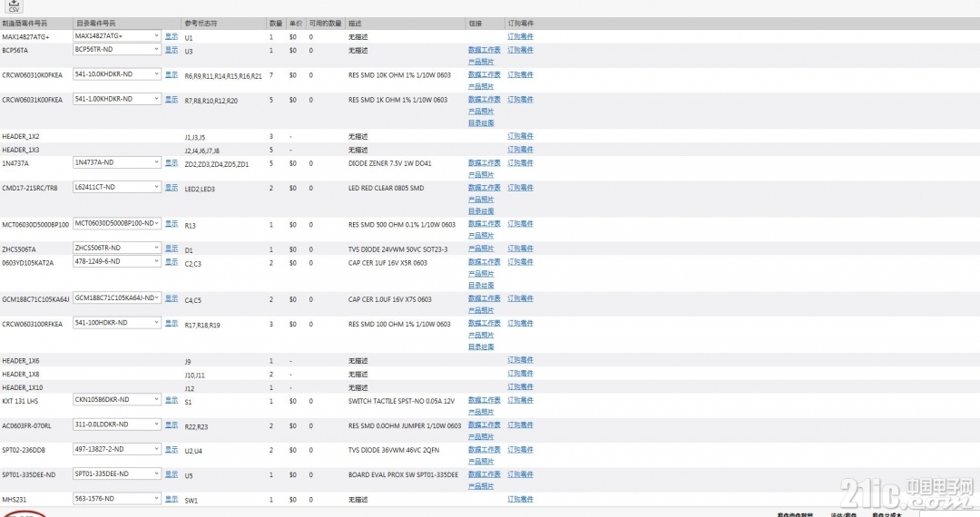Click 显示 link in the 1N4737A row
Viewport: 980px width, 517px height.
click(171, 163)
